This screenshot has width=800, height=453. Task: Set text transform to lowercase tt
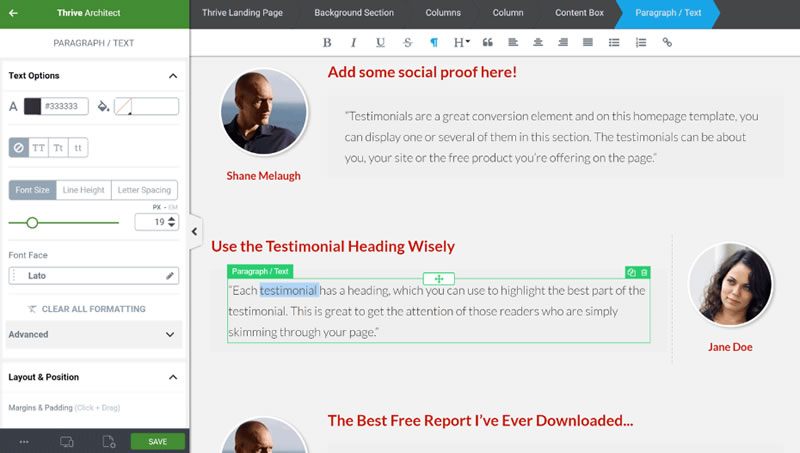[x=78, y=148]
